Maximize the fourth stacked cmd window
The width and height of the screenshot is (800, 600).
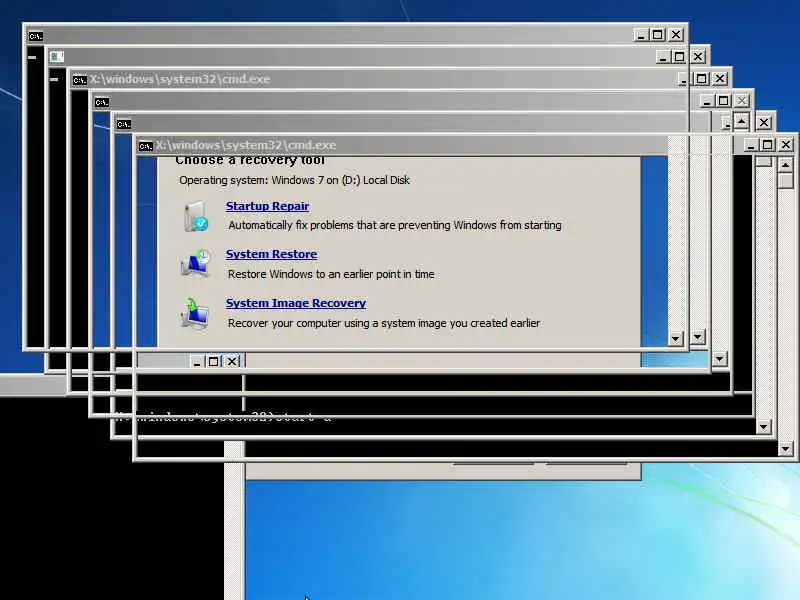pyautogui.click(x=723, y=101)
